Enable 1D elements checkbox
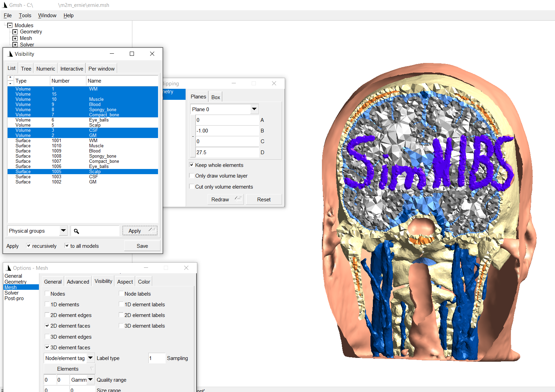Screen dimensions: 555x392 47,304
